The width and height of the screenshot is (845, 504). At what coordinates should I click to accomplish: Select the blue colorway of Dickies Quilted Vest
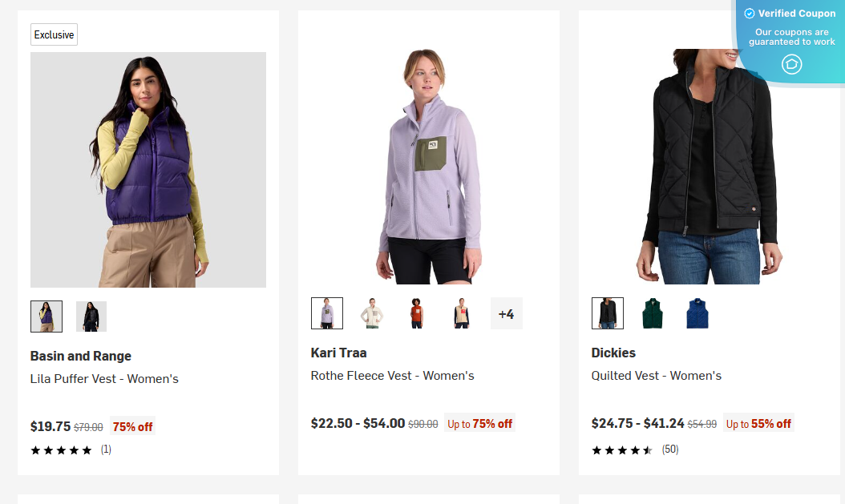697,313
